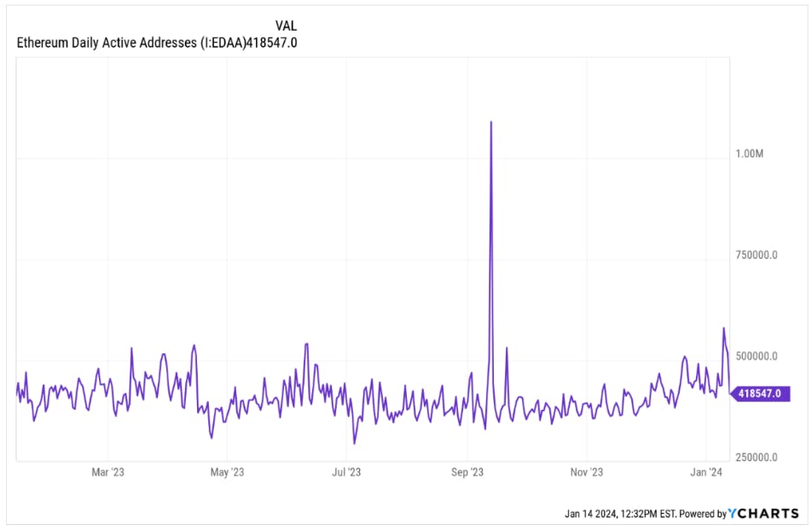Click the YCharts logo in the footer
The width and height of the screenshot is (812, 531).
tap(764, 513)
